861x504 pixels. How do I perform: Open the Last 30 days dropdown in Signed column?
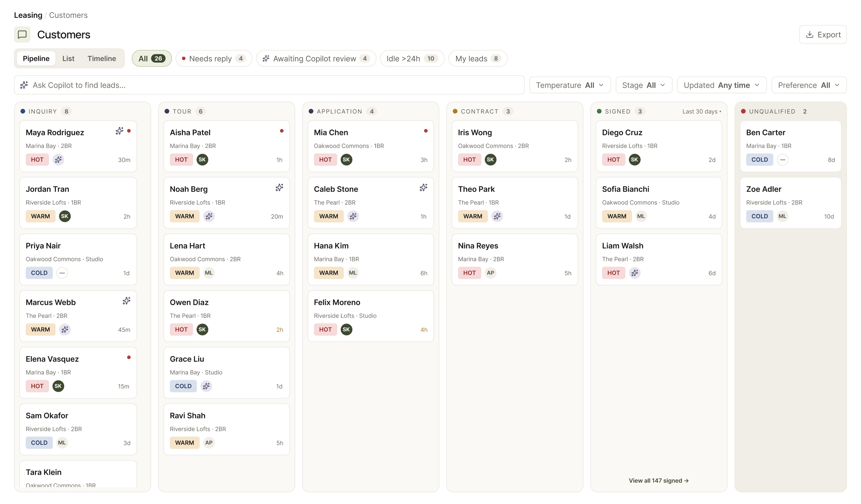tap(702, 111)
